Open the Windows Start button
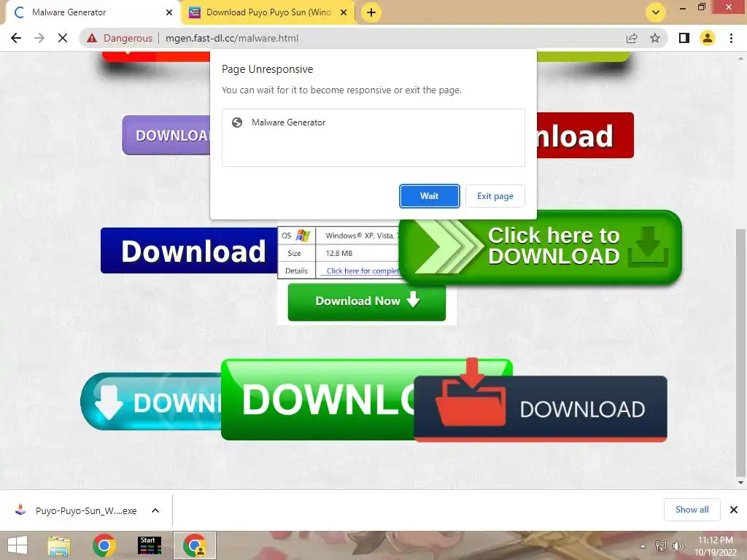The width and height of the screenshot is (747, 560). [x=18, y=545]
